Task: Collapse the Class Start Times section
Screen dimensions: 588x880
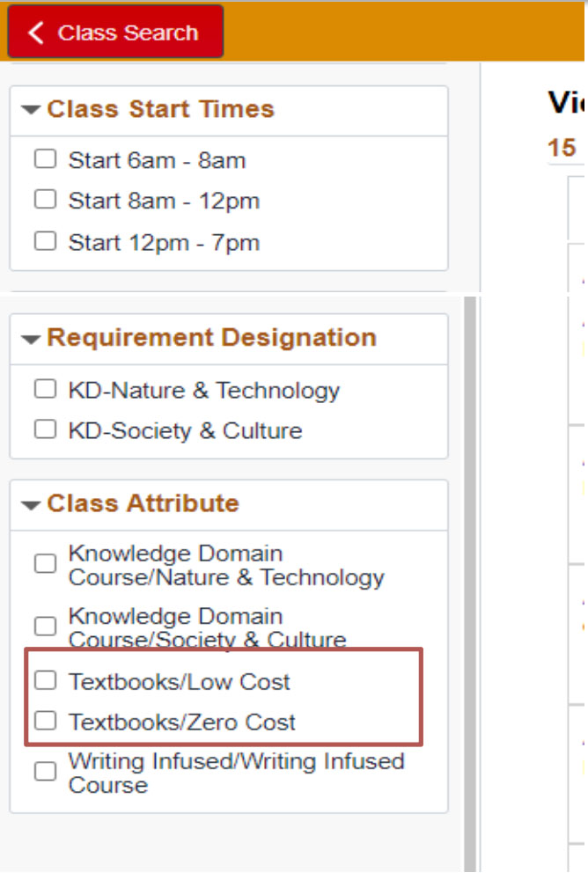Action: point(32,110)
